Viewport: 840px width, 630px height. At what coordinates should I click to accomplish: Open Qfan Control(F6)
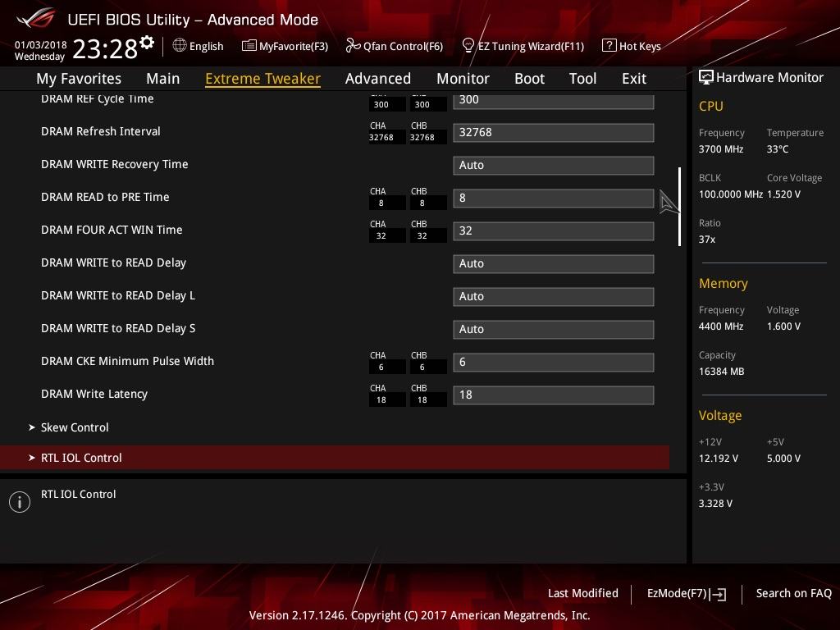point(395,46)
